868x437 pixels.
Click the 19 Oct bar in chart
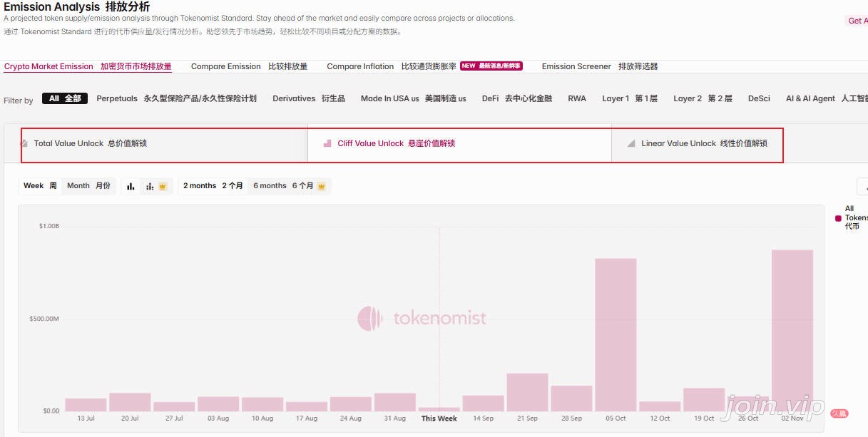(705, 400)
